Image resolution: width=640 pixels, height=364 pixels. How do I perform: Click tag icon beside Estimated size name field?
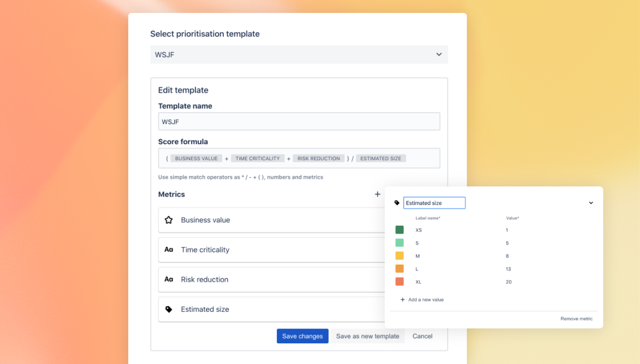(x=397, y=203)
